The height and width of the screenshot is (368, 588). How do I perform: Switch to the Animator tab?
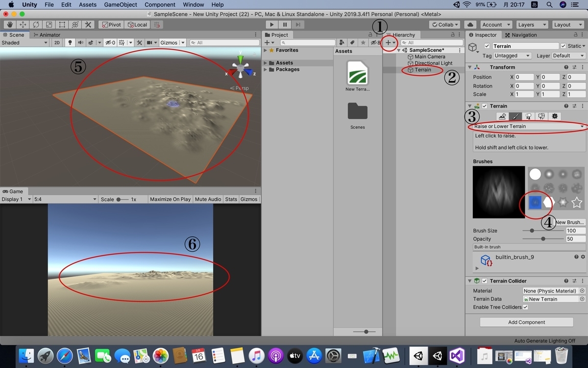(47, 35)
